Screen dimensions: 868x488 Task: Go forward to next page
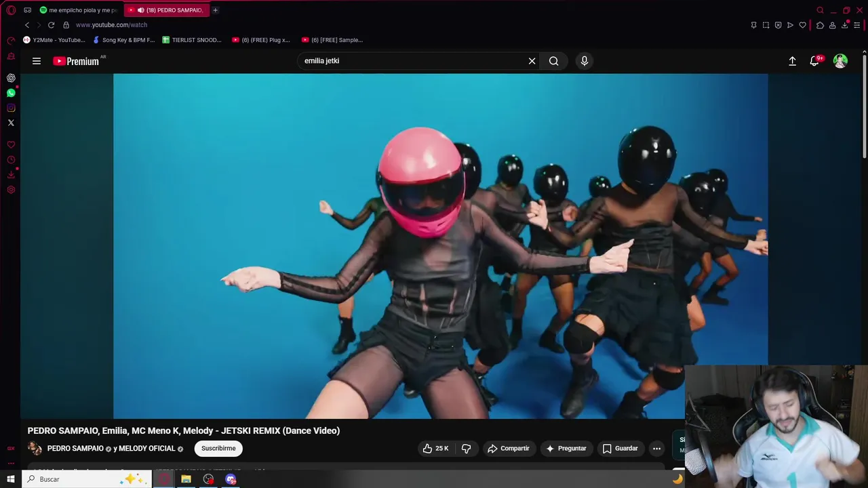pos(39,25)
